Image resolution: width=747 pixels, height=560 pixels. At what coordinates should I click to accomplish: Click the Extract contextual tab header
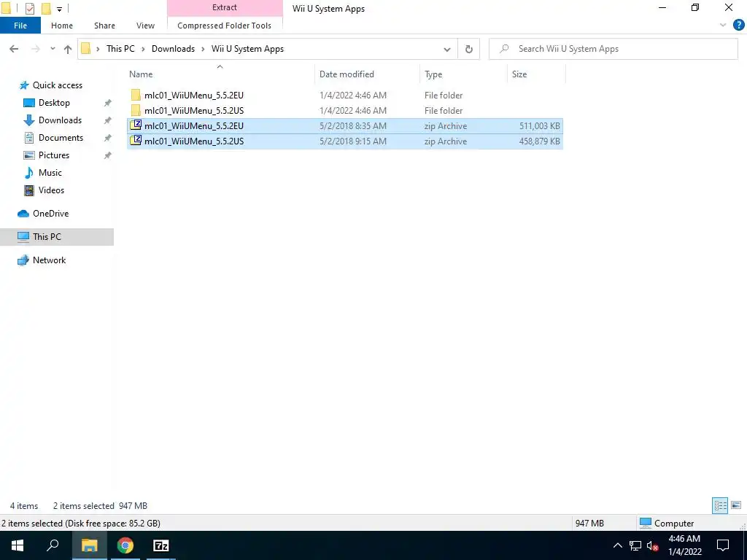click(x=225, y=7)
